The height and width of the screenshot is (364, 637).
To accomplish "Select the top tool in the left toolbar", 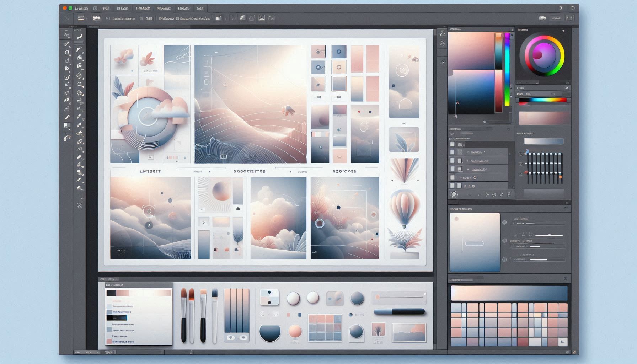I will [65, 34].
